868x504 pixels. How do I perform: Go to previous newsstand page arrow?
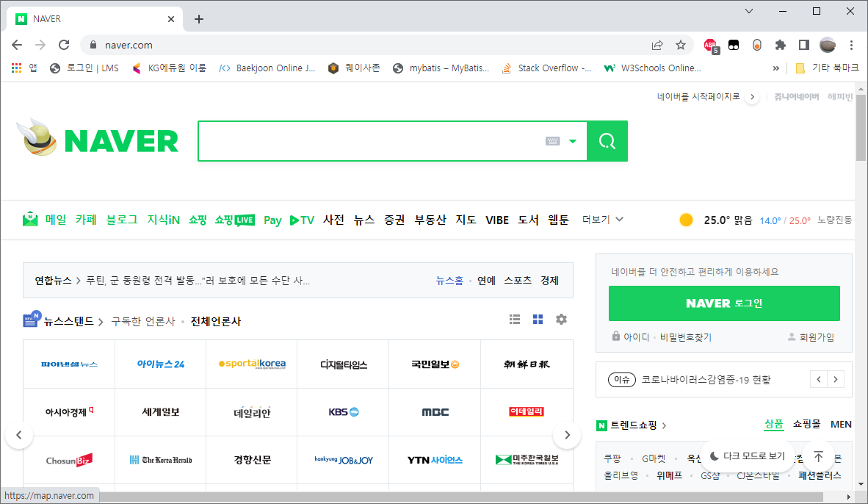tap(19, 435)
